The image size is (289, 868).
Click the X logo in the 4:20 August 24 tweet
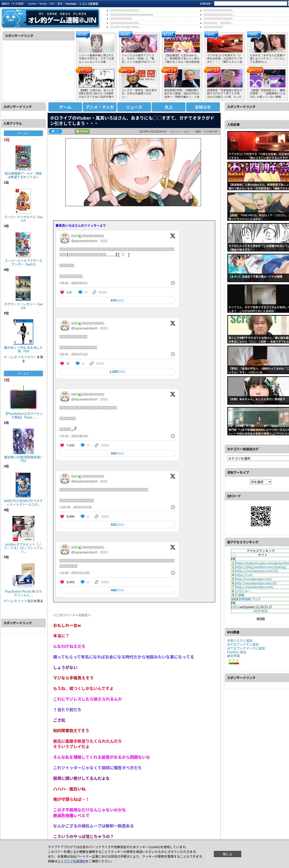[x=173, y=394]
